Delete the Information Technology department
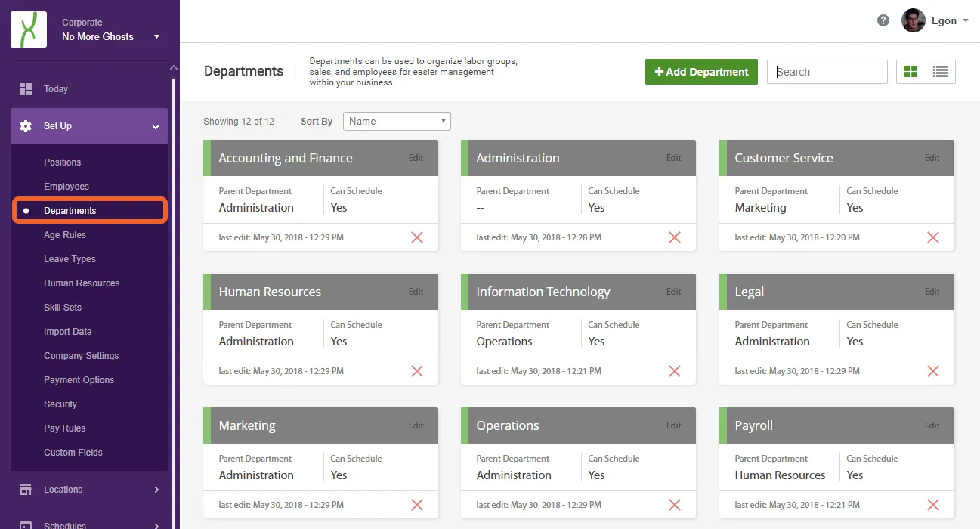Viewport: 980px width, 529px height. point(675,371)
